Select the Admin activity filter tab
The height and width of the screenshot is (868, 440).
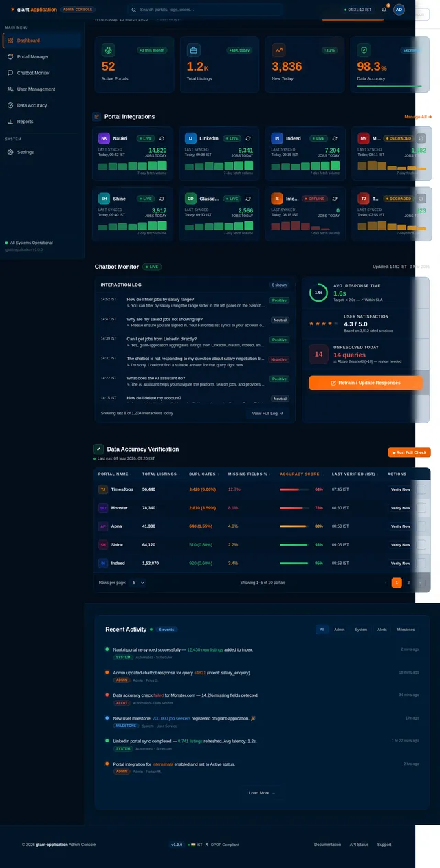pyautogui.click(x=339, y=630)
